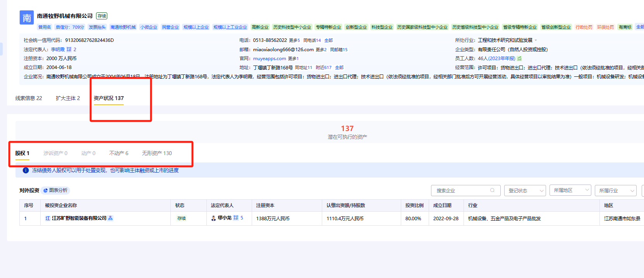Click the 曾用名 tag
This screenshot has height=278, width=644.
45,27
